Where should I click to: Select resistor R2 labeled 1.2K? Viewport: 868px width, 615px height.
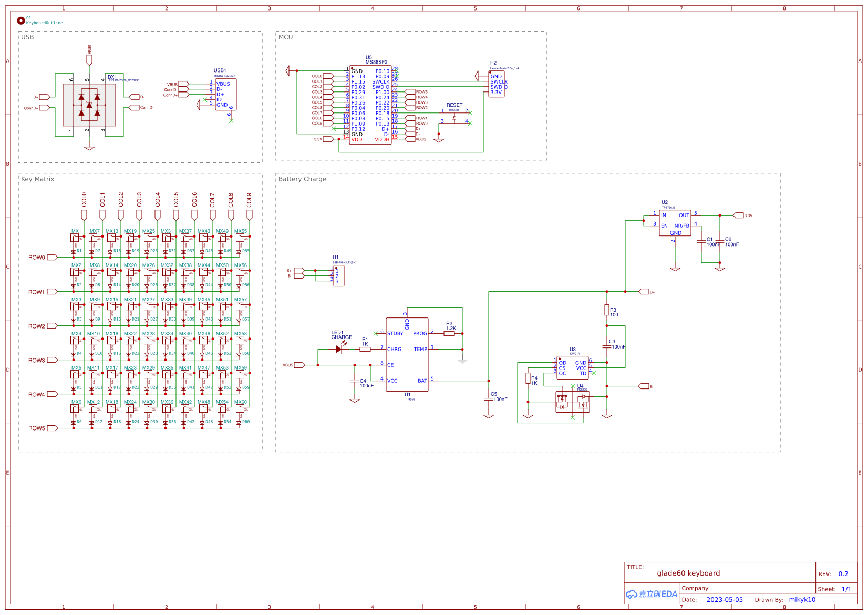[x=449, y=332]
